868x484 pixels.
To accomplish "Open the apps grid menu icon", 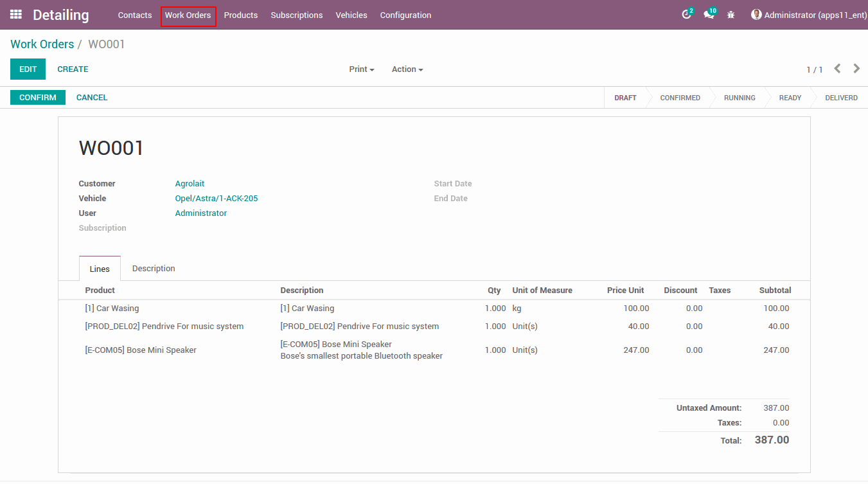I will 16,14.
